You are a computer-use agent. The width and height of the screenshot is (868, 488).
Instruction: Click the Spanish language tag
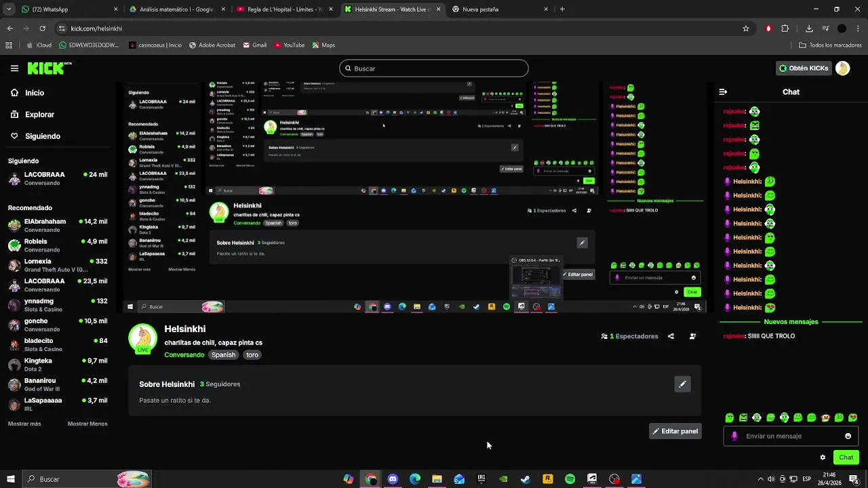pyautogui.click(x=223, y=355)
